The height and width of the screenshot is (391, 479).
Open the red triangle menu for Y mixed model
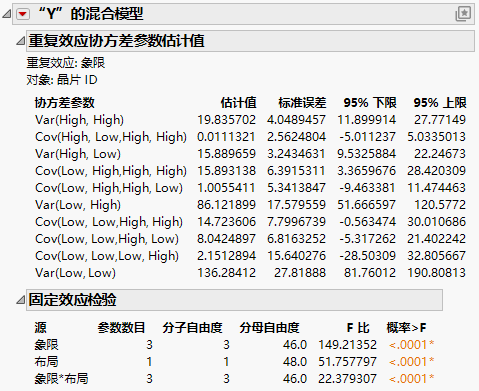(x=23, y=14)
